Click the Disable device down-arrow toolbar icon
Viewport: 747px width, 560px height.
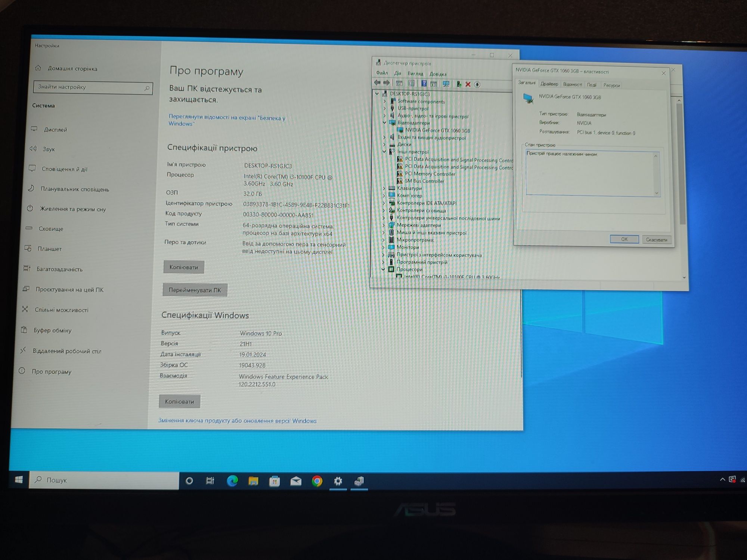click(477, 85)
